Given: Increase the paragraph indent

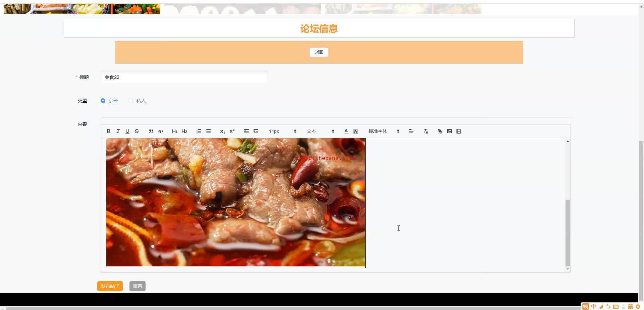Looking at the screenshot, I should click(256, 131).
